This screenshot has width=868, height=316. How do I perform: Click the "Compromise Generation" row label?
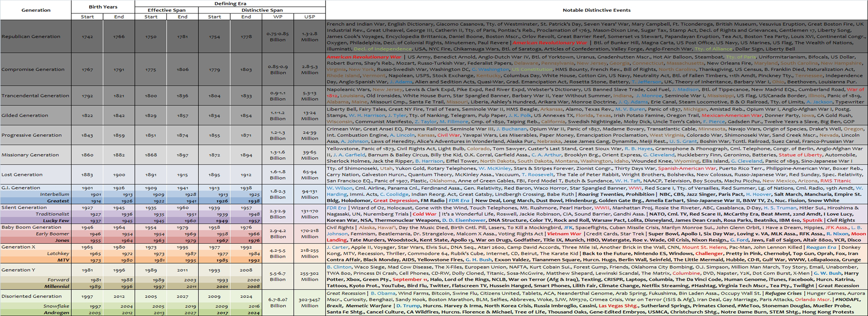click(x=36, y=70)
